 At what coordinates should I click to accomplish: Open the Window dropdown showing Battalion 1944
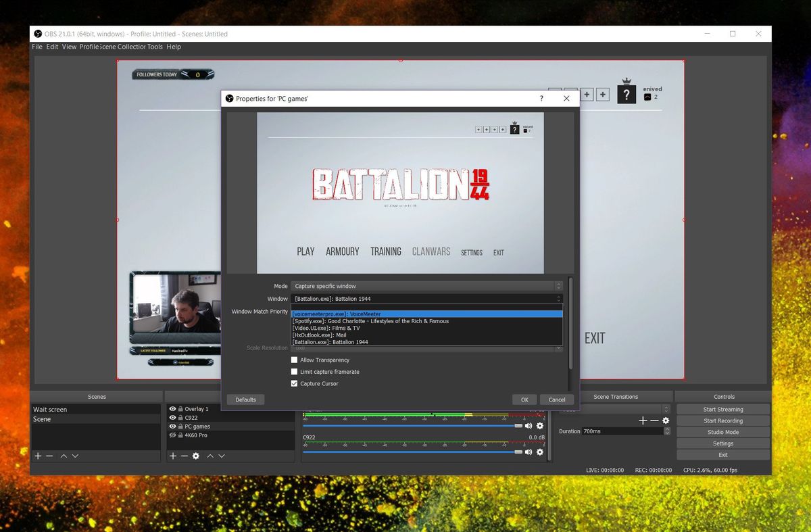point(427,298)
